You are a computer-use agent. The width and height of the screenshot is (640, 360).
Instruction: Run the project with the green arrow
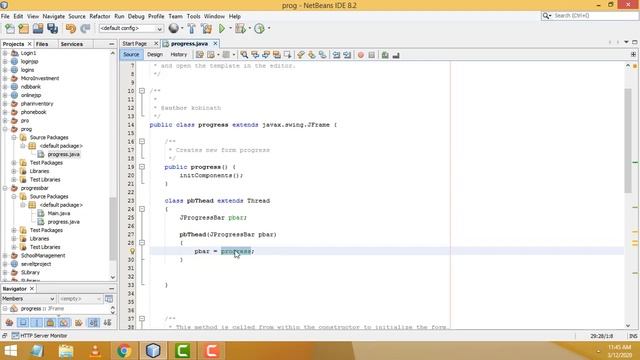click(x=222, y=29)
